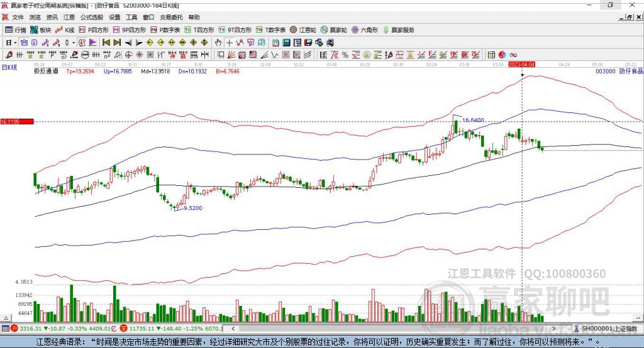
Task: Expand the candlestick style dropdown arrow
Action: (74, 43)
